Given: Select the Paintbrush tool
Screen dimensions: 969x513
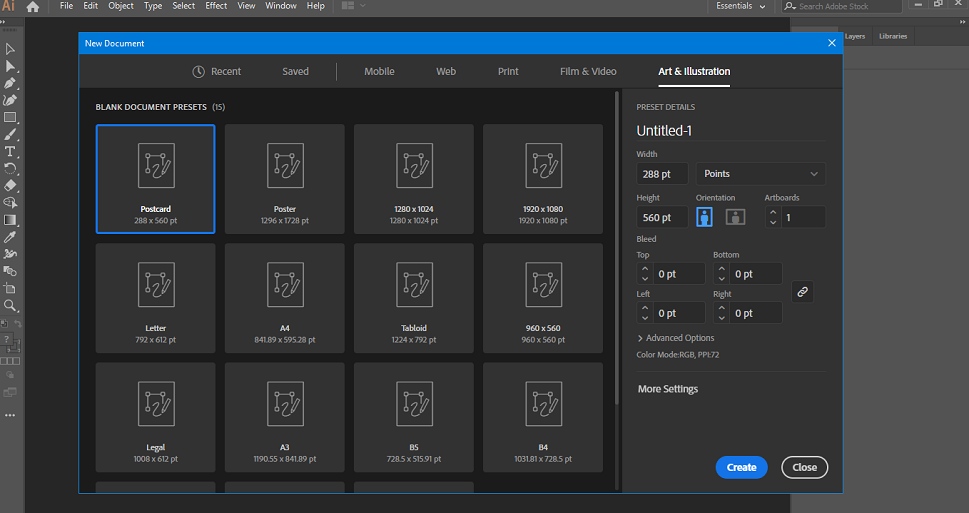Looking at the screenshot, I should (x=10, y=135).
